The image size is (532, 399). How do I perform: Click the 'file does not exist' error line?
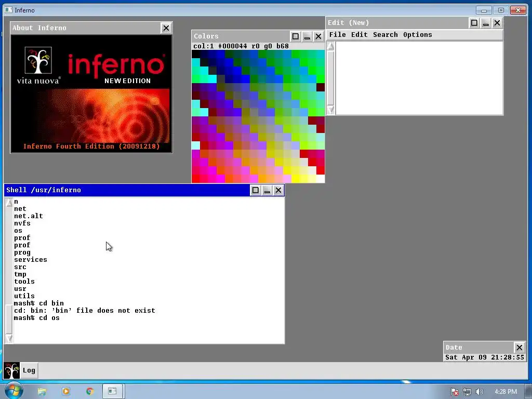click(85, 311)
